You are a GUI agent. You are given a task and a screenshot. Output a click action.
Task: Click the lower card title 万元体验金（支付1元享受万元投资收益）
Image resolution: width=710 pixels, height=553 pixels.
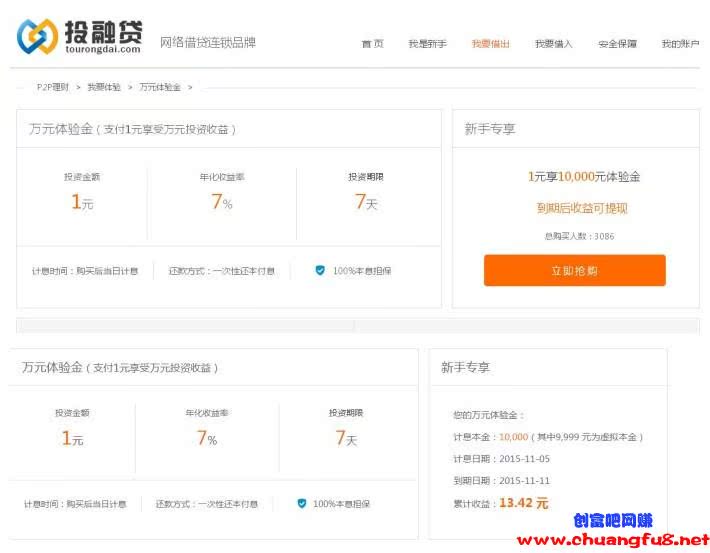click(120, 367)
